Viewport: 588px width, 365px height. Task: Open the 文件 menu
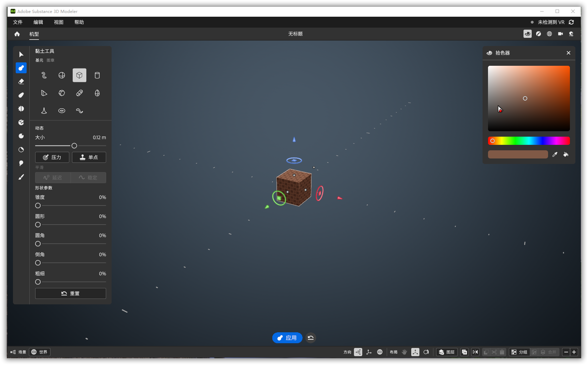[x=18, y=22]
